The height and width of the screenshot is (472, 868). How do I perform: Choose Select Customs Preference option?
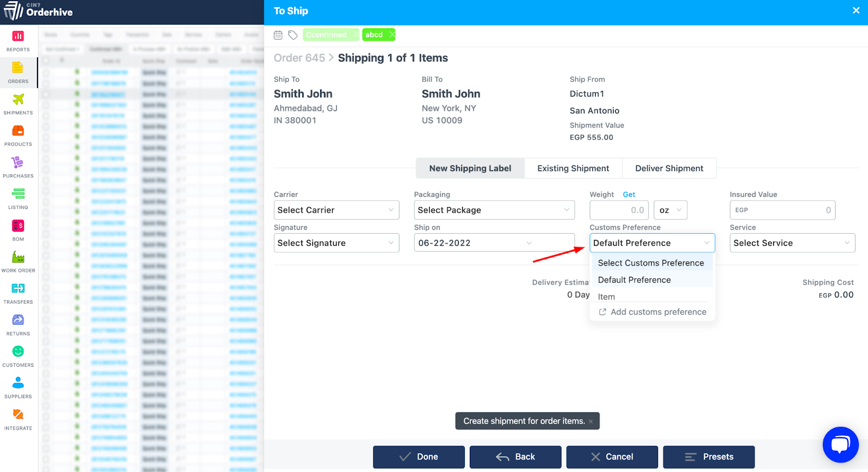tap(651, 263)
